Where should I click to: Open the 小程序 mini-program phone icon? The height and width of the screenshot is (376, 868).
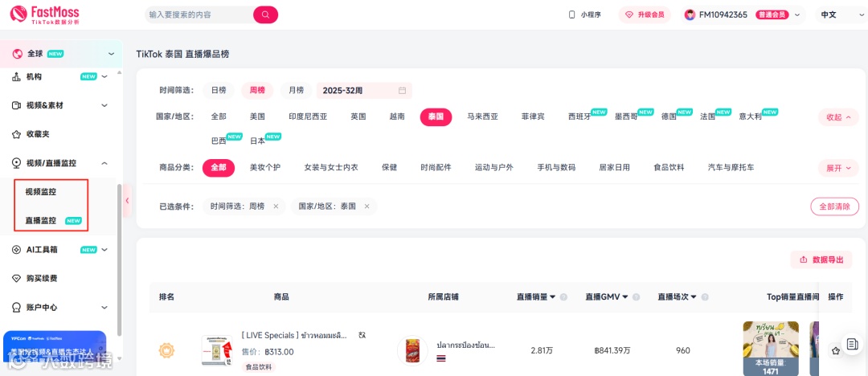point(572,15)
